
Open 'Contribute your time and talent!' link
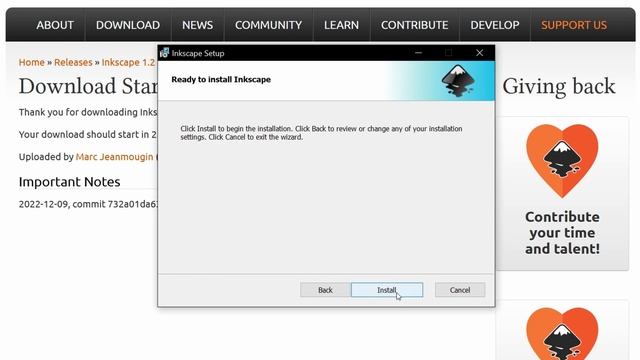pos(562,233)
